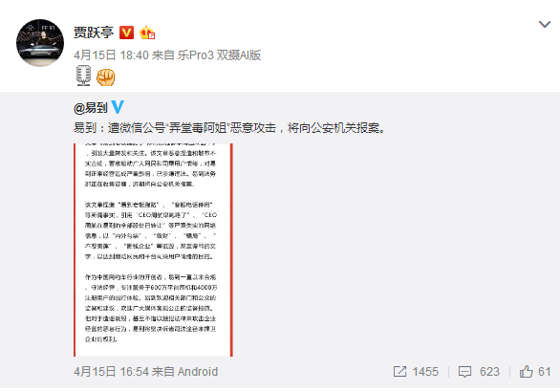The height and width of the screenshot is (392, 560).
Task: Open 贾跃亭's profile avatar
Action: point(40,43)
